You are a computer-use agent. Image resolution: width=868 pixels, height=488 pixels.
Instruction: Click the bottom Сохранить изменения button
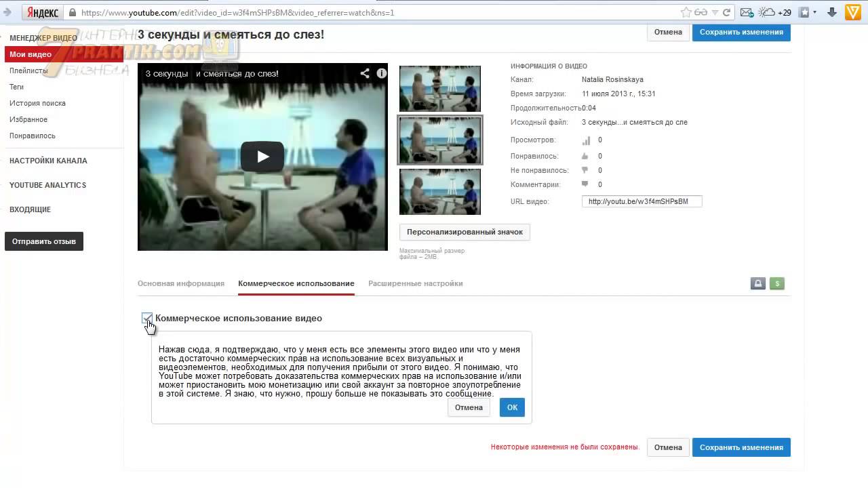[741, 447]
